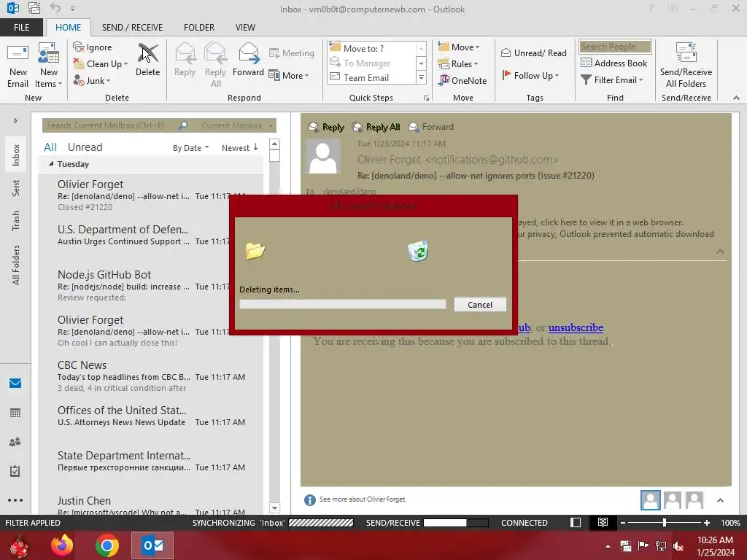This screenshot has width=747, height=560.
Task: Switch to the SEND / RECEIVE tab
Action: coord(132,27)
